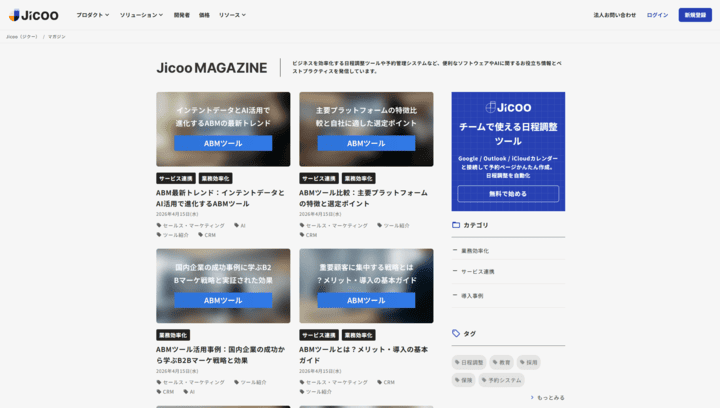This screenshot has width=720, height=408.
Task: Click the Jicoo logo in blue banner
Action: 508,107
